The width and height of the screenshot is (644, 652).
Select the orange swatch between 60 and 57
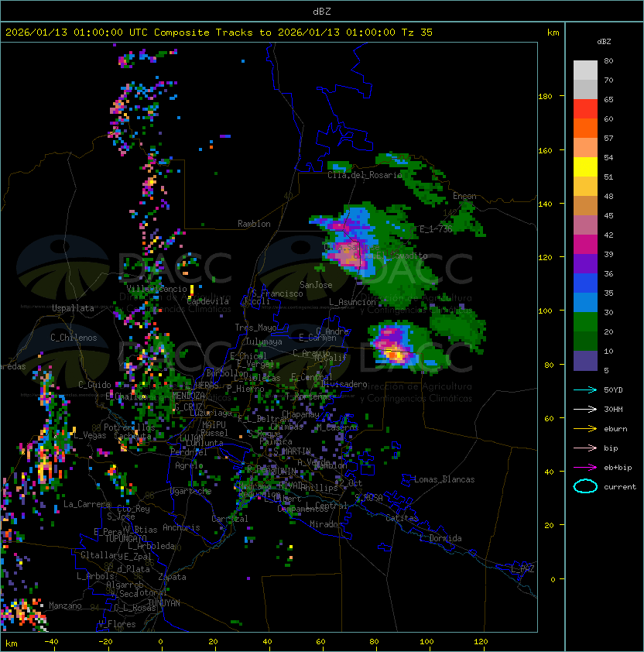point(585,128)
